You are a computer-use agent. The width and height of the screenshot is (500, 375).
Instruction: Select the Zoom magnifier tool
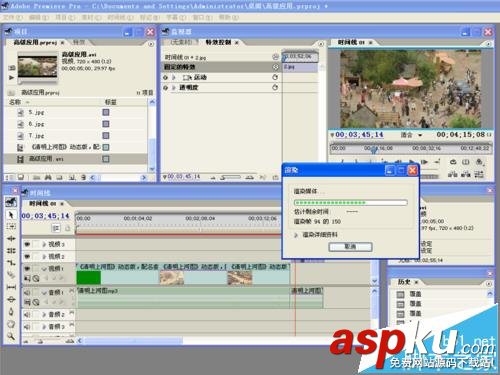11,336
